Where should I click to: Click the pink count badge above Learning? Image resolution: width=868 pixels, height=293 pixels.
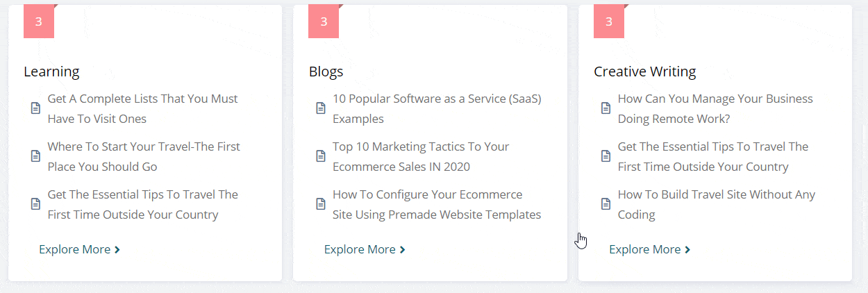tap(39, 22)
